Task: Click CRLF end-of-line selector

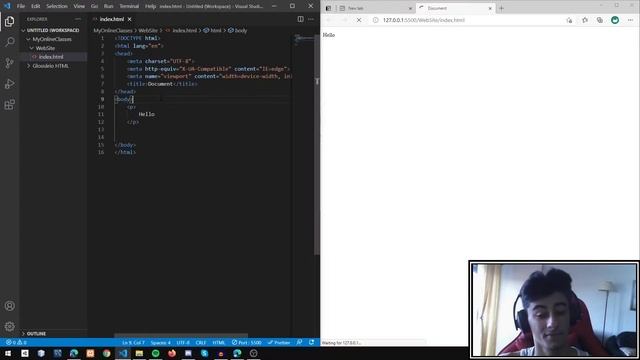Action: (201, 342)
